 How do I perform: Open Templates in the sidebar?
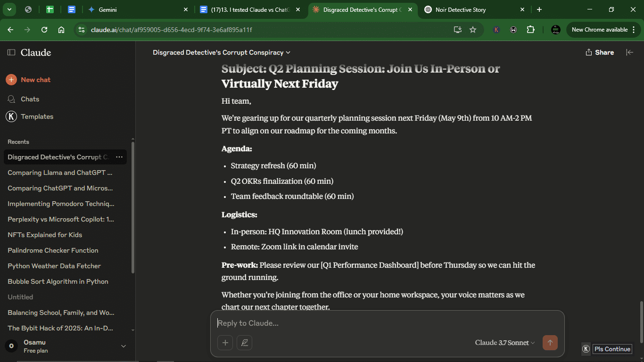pyautogui.click(x=30, y=116)
